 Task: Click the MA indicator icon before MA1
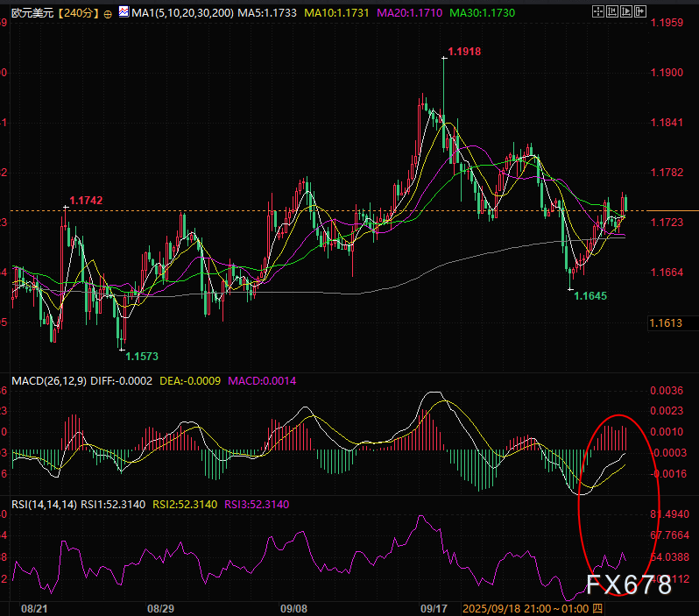[123, 13]
